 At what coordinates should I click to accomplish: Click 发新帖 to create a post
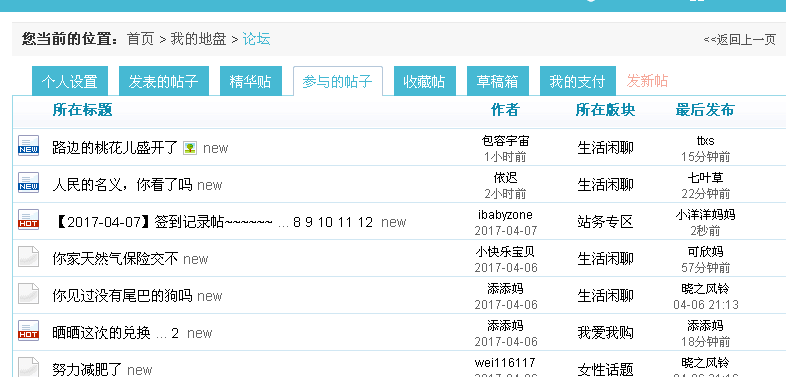pyautogui.click(x=647, y=81)
